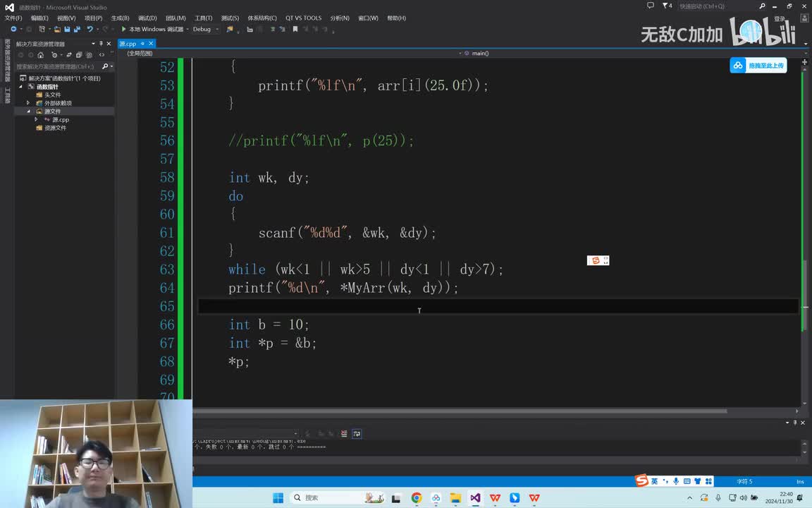Image resolution: width=812 pixels, height=508 pixels.
Task: Click the Home icon in Solution Explorer
Action: click(x=40, y=55)
